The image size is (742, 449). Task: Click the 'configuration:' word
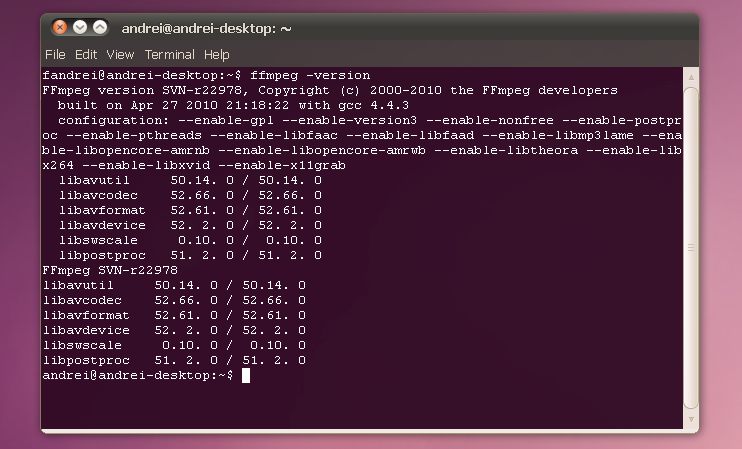point(114,120)
